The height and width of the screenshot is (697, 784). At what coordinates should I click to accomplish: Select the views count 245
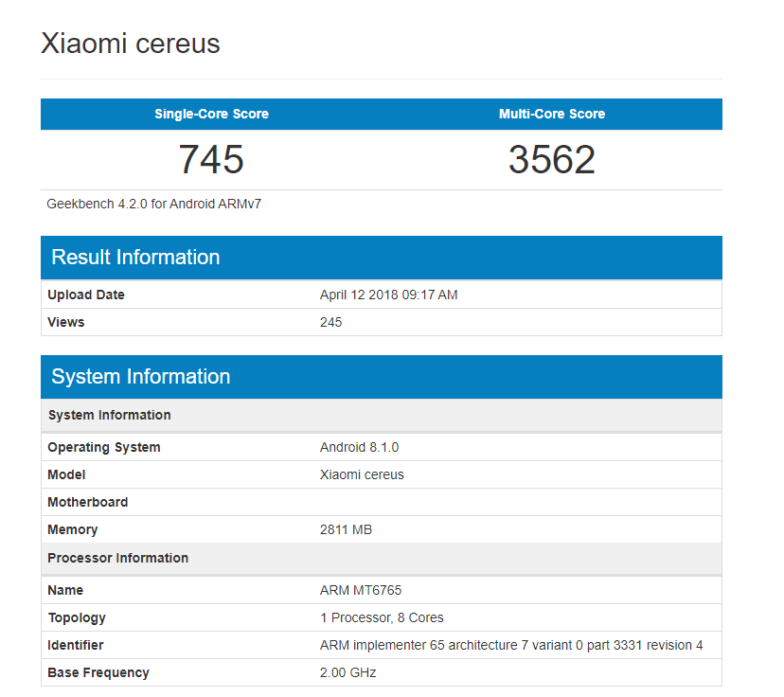pyautogui.click(x=331, y=323)
